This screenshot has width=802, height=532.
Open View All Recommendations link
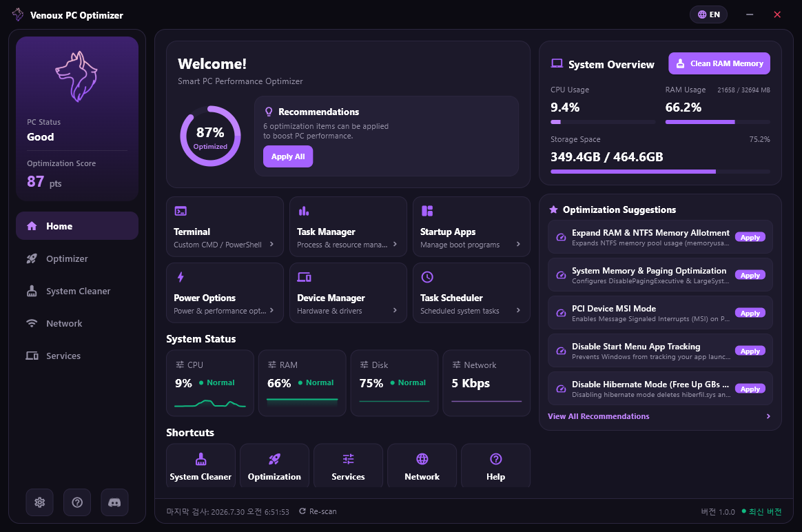[x=599, y=416]
